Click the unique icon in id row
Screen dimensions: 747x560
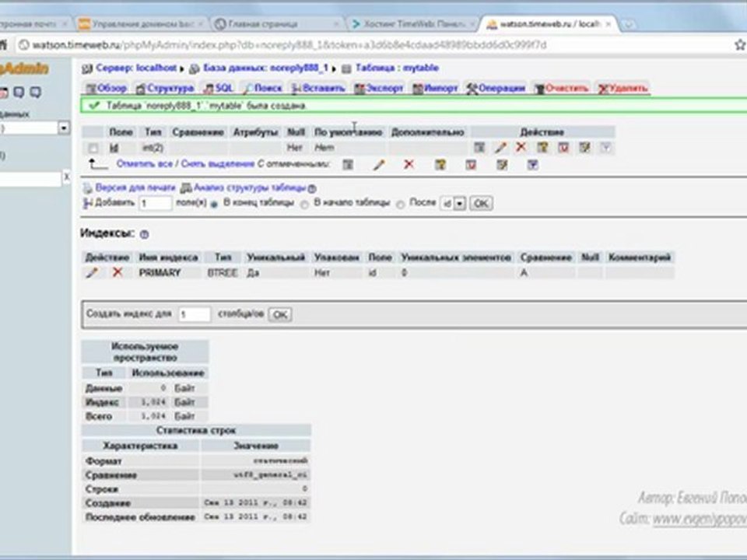pyautogui.click(x=563, y=148)
